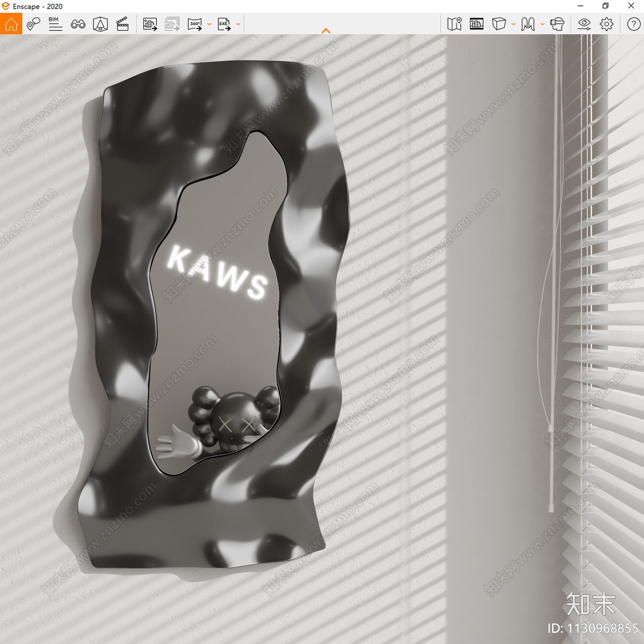Toggle the flight wings mode icon

(528, 24)
